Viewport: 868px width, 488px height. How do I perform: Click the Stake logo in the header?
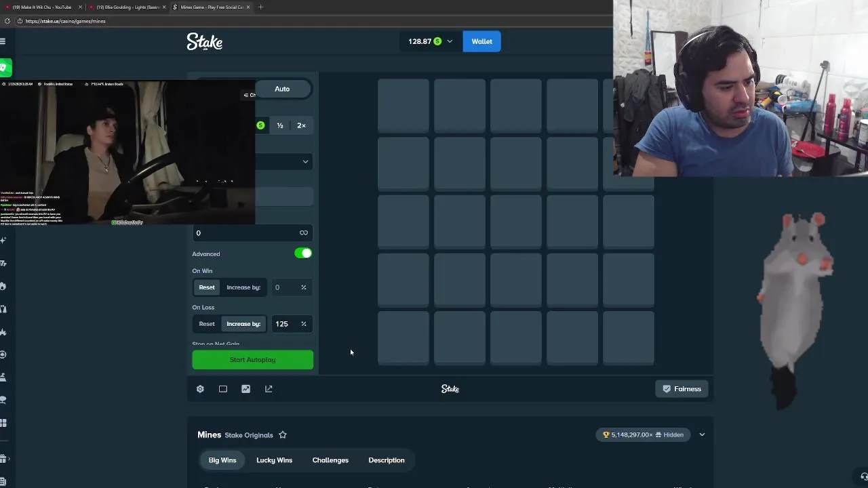point(205,42)
